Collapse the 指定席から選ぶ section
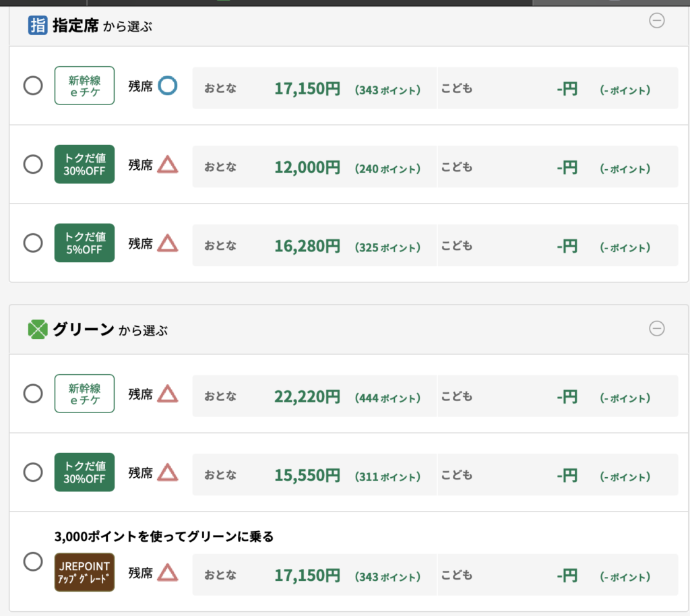Viewport: 690px width, 616px height. 657,20
